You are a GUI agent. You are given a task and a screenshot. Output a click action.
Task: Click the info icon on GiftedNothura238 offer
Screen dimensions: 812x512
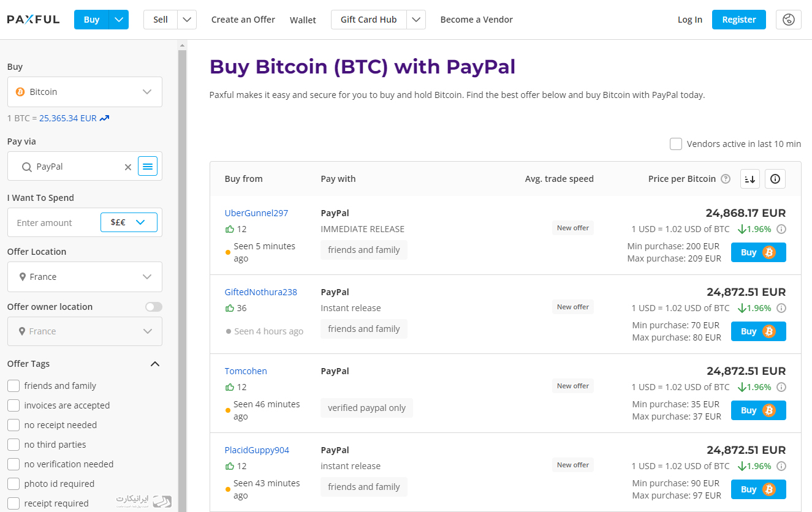781,308
